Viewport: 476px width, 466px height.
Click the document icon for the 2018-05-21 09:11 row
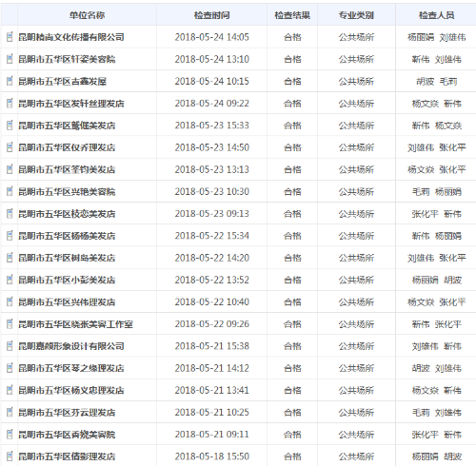10,435
